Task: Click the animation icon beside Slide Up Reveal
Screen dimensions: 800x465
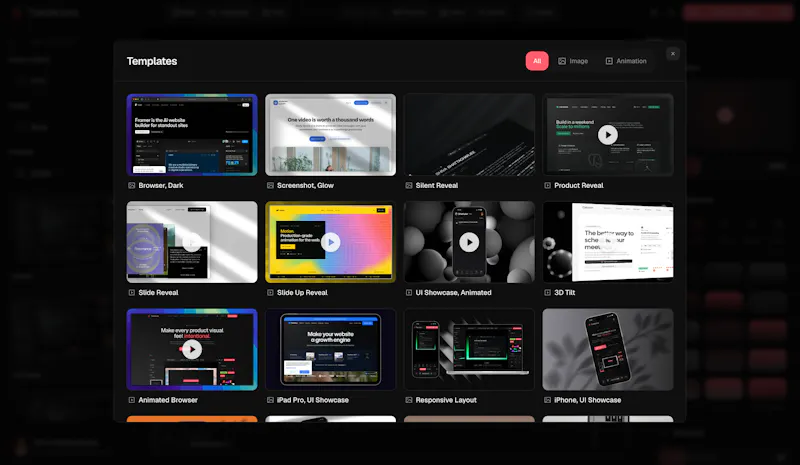Action: 270,292
